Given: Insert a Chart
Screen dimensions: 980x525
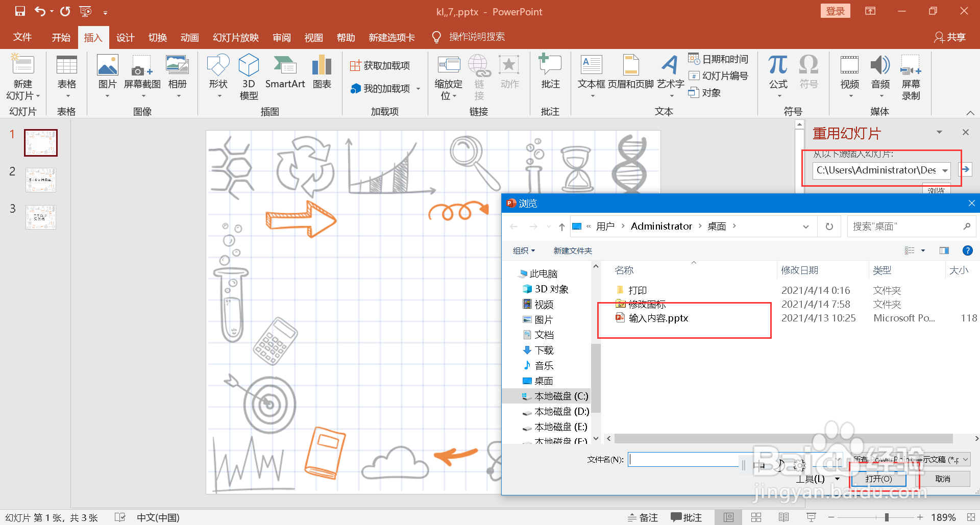Looking at the screenshot, I should click(322, 72).
